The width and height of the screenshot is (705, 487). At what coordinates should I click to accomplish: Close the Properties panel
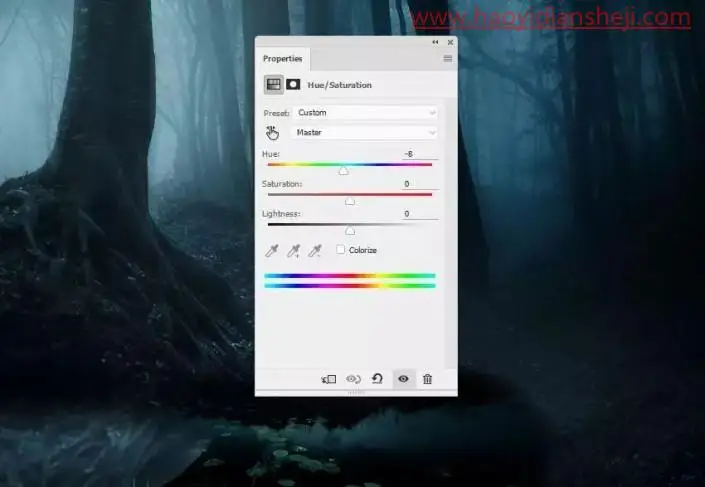(x=450, y=42)
